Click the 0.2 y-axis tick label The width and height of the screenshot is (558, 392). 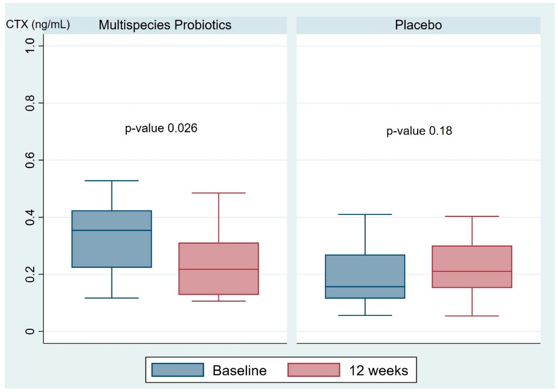30,274
